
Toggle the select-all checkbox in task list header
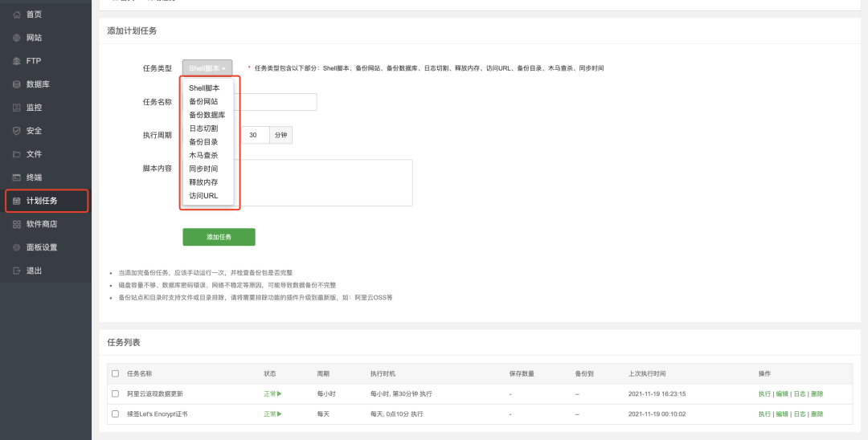click(x=115, y=373)
